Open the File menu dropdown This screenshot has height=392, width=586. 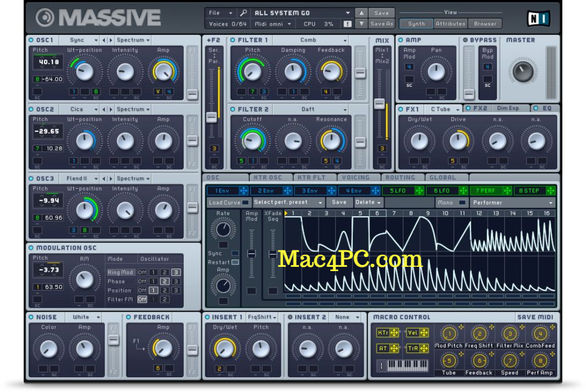click(x=220, y=13)
